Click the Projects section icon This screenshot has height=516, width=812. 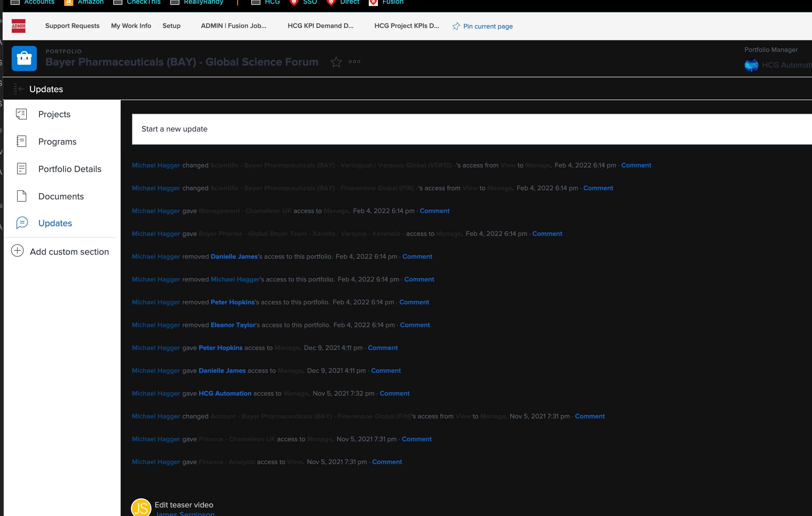point(22,114)
